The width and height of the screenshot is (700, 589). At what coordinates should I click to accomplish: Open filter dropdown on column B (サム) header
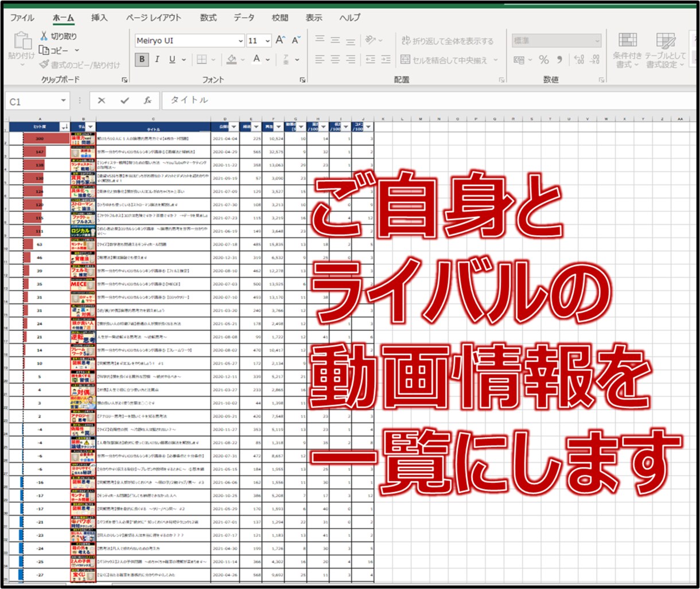[x=91, y=127]
